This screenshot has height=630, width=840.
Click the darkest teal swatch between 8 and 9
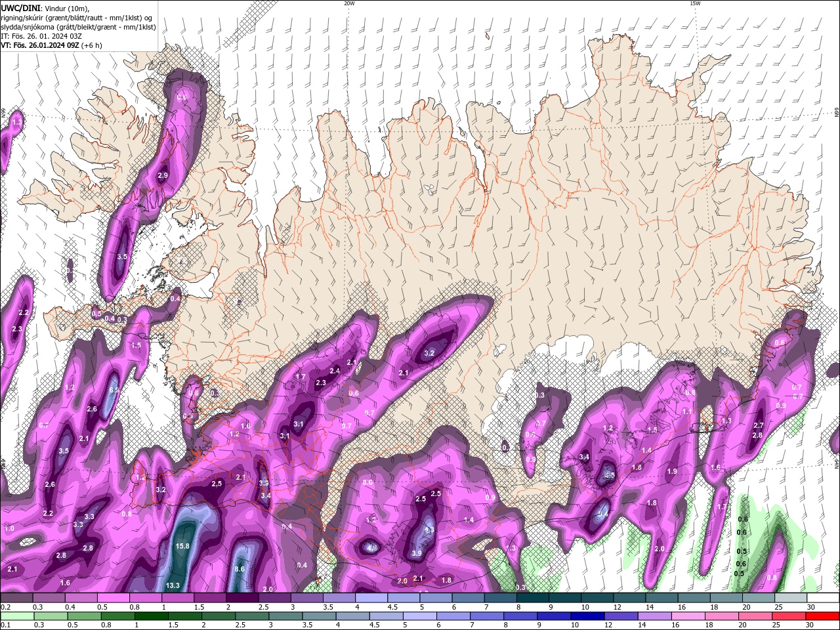click(x=533, y=598)
